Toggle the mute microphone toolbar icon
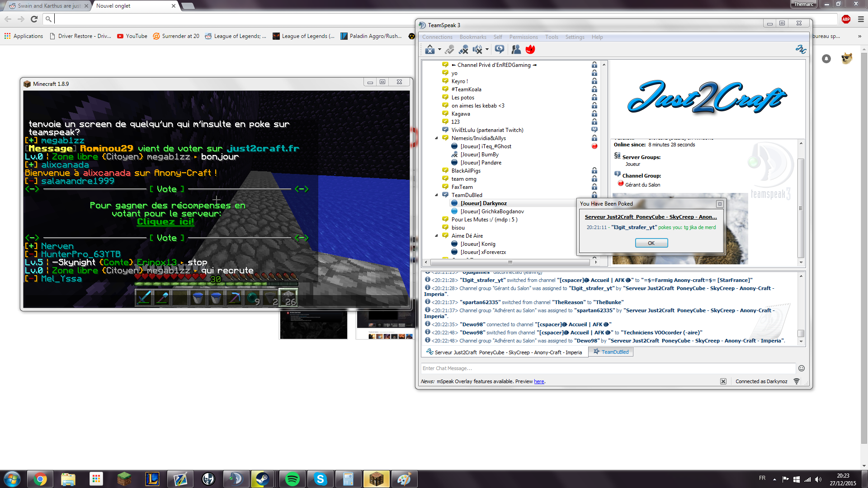The height and width of the screenshot is (488, 868). coord(463,49)
